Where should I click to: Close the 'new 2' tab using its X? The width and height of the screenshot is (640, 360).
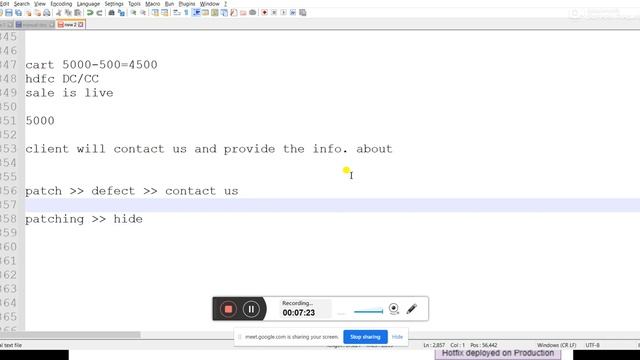pyautogui.click(x=81, y=24)
